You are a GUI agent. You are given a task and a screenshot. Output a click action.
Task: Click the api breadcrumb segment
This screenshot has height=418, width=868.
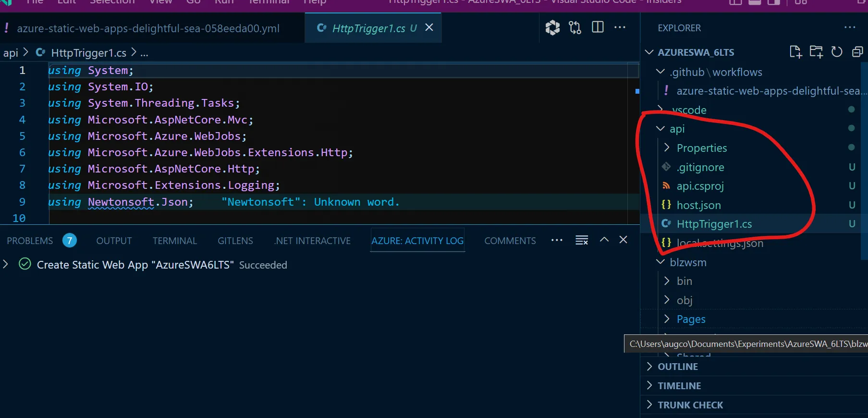[x=11, y=53]
